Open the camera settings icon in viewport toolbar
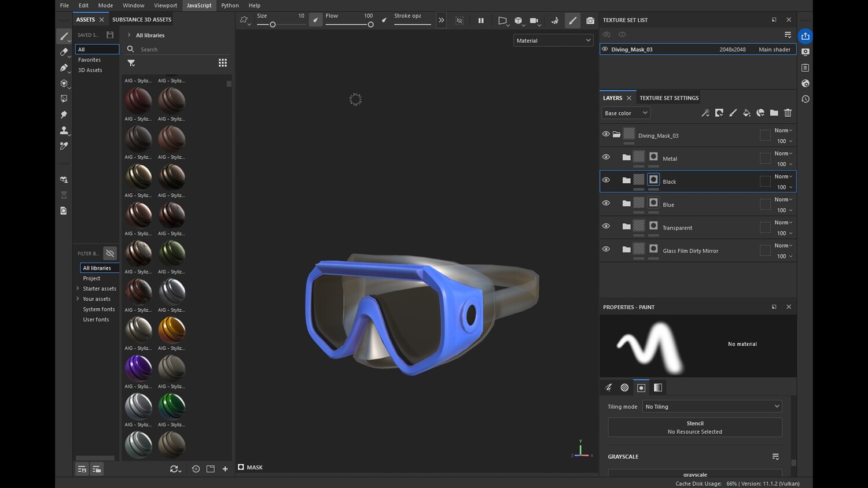 [x=534, y=21]
